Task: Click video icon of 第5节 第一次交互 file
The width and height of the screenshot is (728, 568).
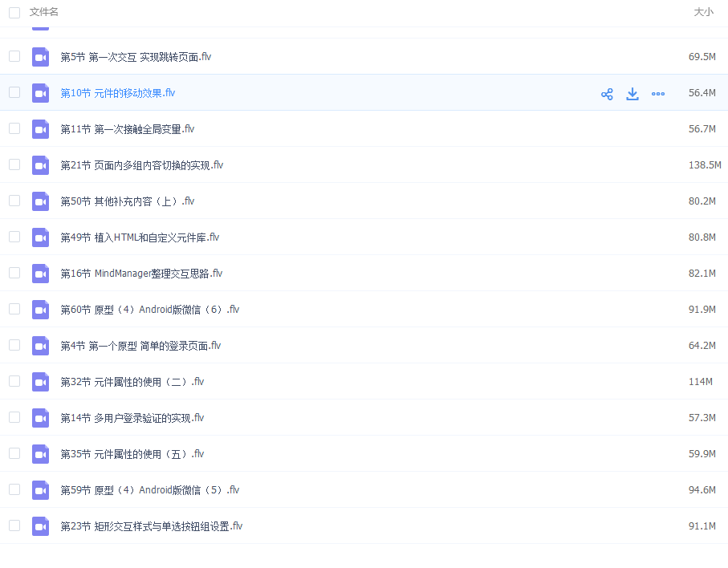Action: 40,57
